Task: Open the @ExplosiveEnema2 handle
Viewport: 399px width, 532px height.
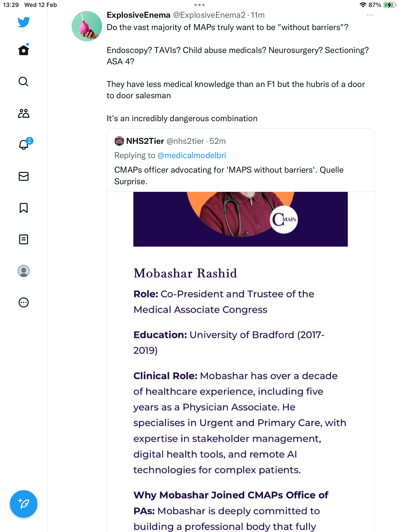Action: tap(209, 15)
